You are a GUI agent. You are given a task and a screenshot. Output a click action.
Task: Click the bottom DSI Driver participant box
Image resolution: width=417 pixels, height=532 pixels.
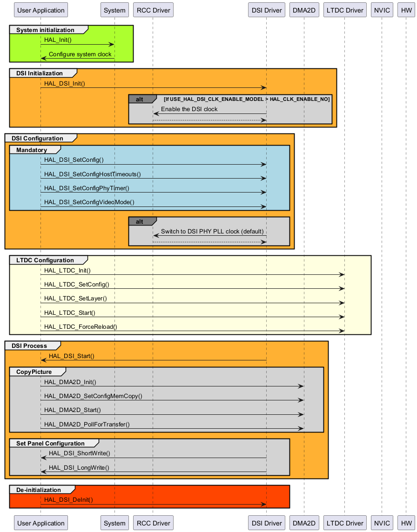pos(267,523)
